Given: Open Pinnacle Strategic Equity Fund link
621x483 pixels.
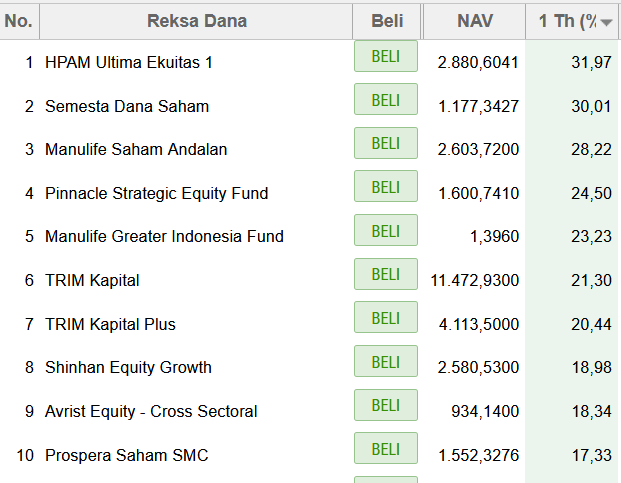Looking at the screenshot, I should click(156, 194).
